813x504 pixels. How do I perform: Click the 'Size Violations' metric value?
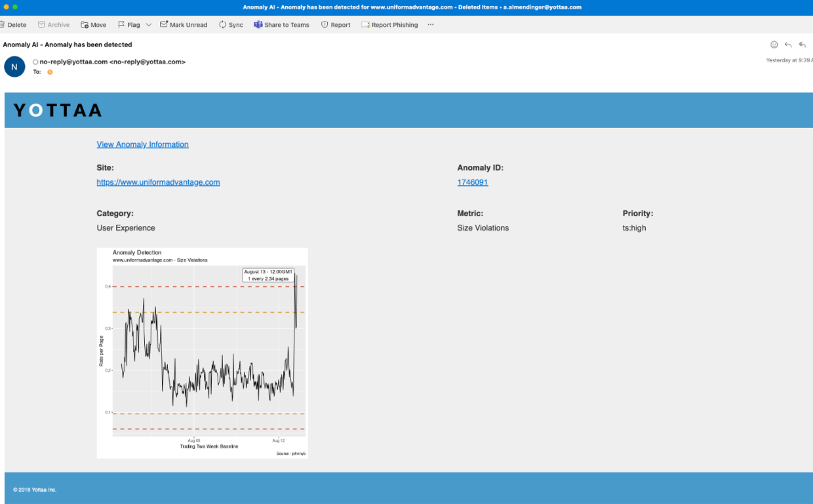(x=483, y=228)
